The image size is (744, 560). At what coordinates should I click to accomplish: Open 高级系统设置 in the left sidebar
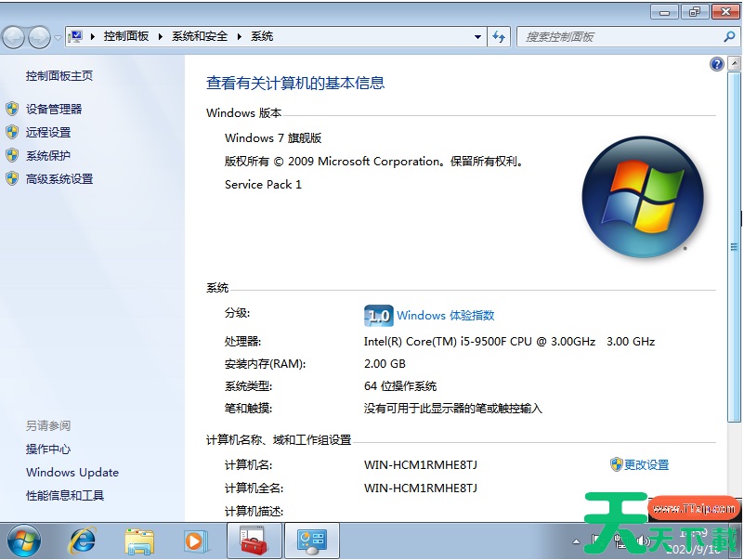coord(59,178)
